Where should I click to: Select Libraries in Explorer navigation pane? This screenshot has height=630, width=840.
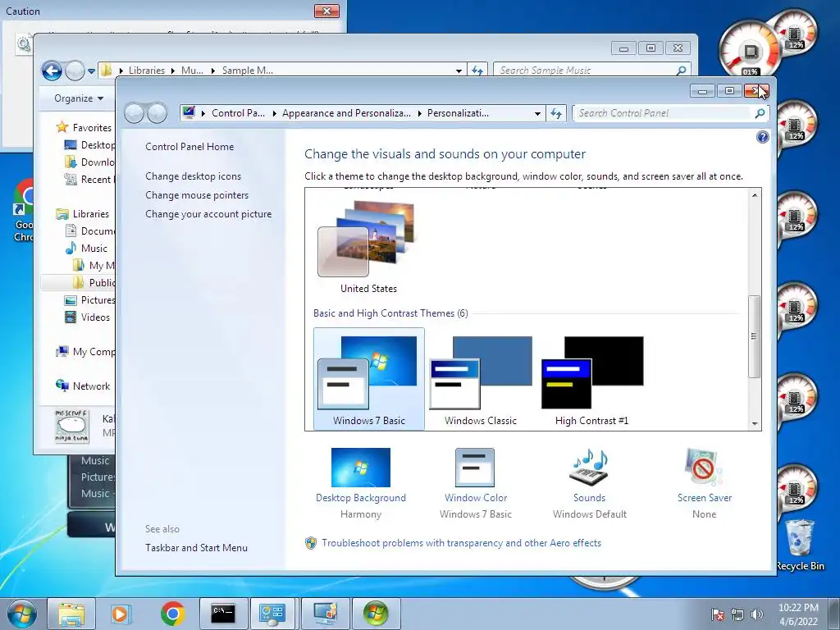83,214
